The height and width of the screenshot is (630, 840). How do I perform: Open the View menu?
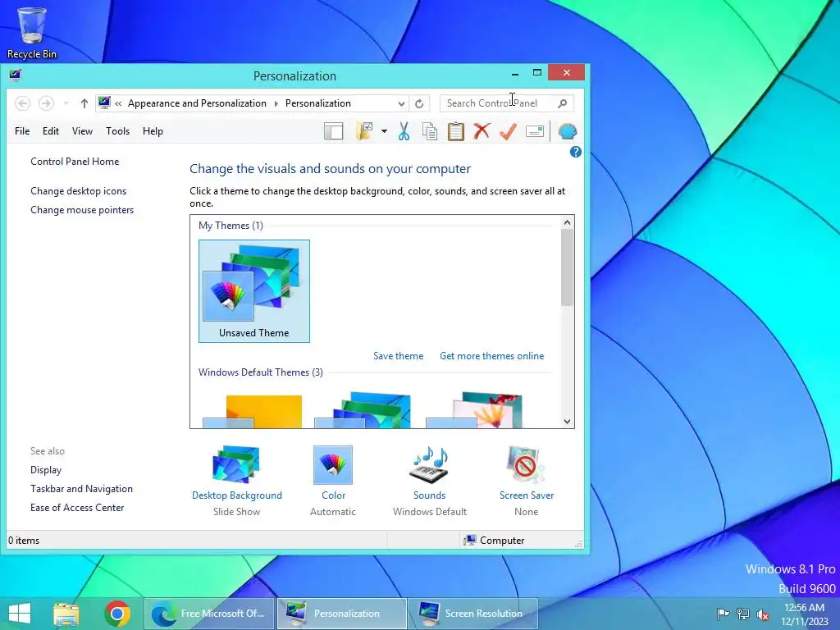83,131
